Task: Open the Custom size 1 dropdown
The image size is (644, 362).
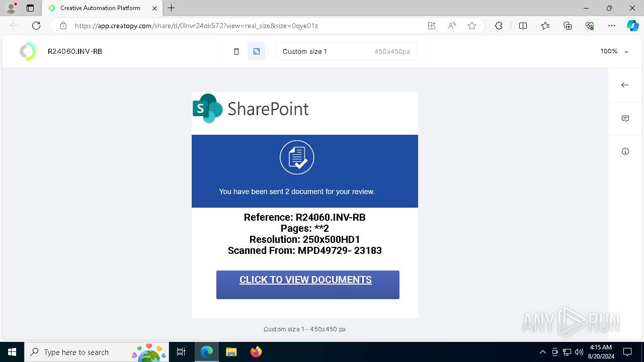Action: [x=347, y=51]
